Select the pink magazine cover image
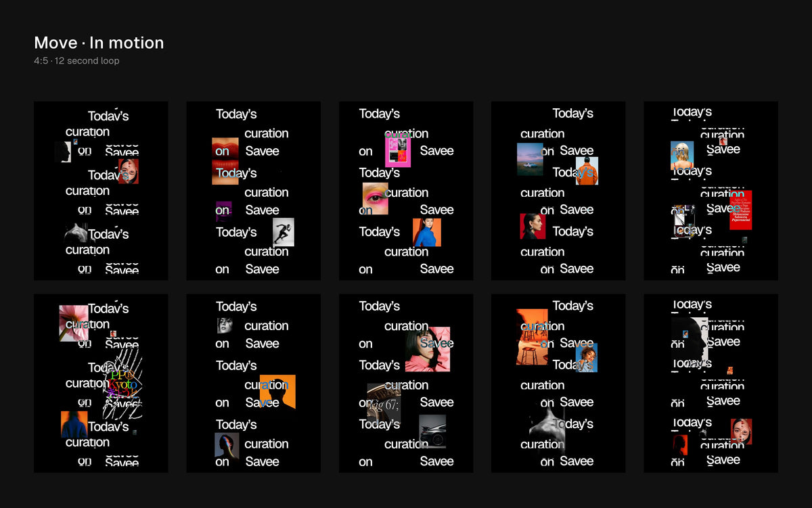 (x=398, y=149)
